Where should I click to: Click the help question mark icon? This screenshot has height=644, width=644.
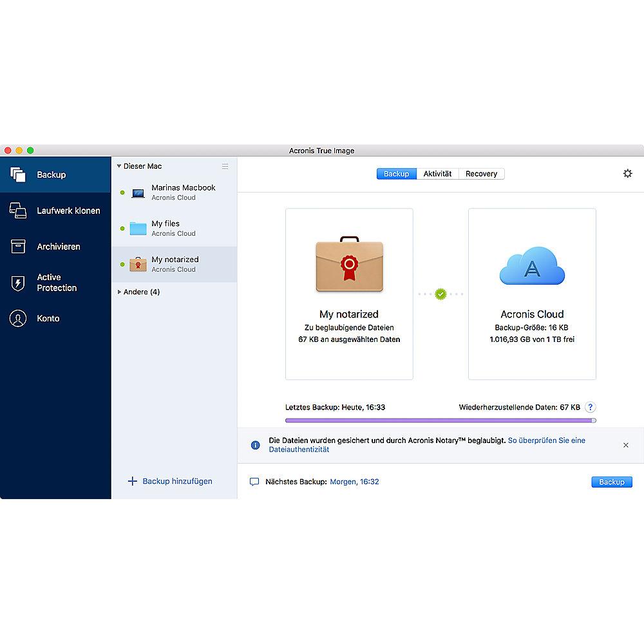[590, 407]
